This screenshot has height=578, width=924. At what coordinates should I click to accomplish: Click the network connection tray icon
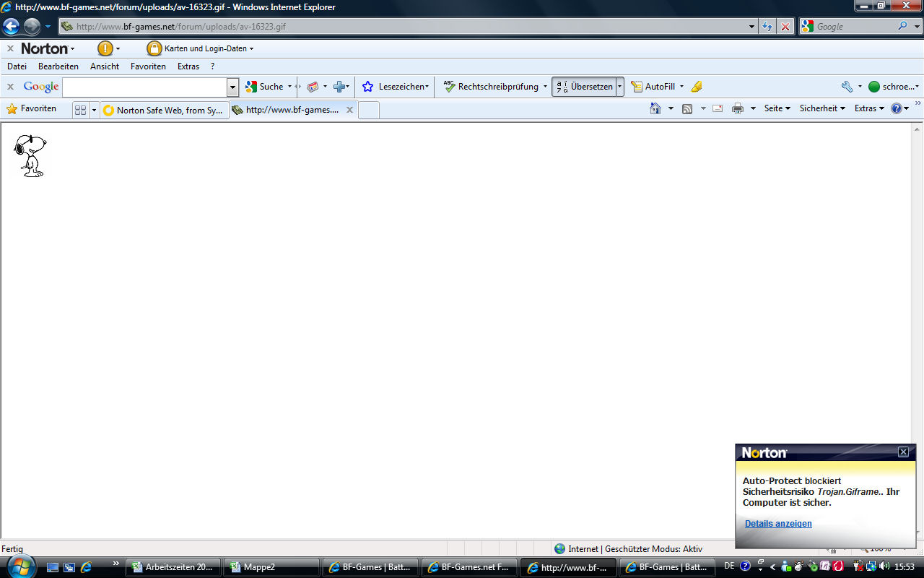pos(871,566)
